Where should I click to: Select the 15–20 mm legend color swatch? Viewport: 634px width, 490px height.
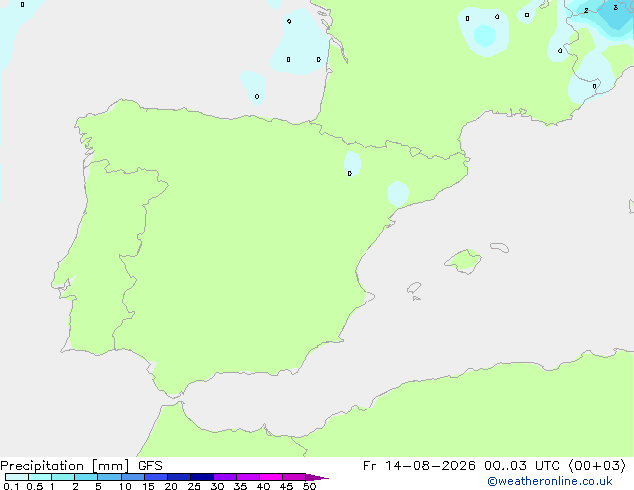coord(156,477)
